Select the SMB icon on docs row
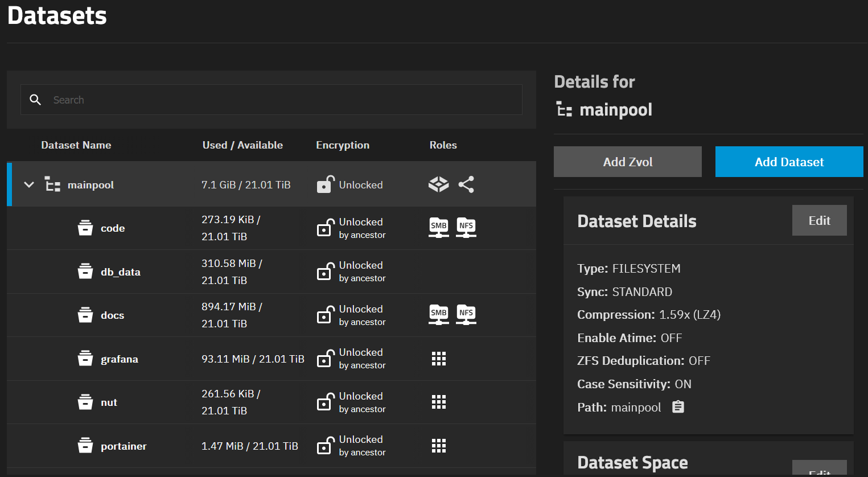Viewport: 868px width, 477px height. coord(438,315)
